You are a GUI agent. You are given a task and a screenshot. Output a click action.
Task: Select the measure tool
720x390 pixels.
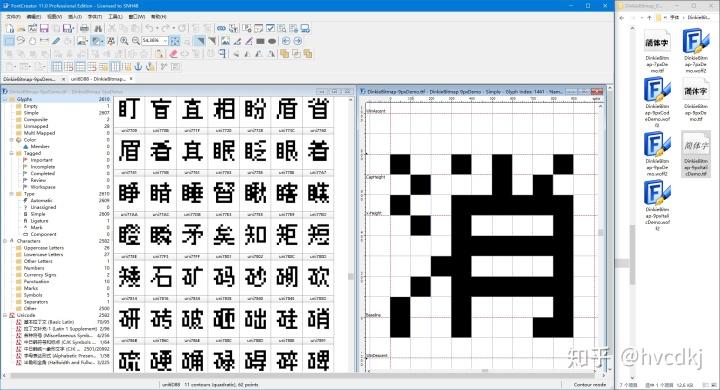coord(44,41)
